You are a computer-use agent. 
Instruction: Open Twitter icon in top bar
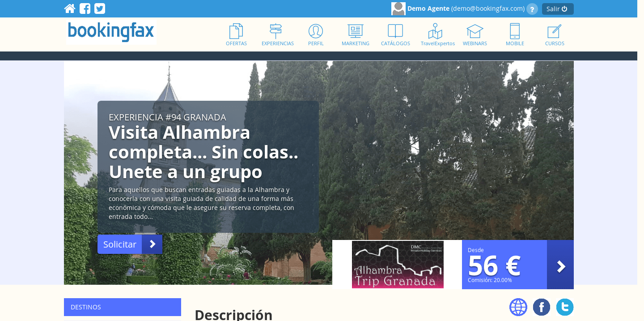100,9
